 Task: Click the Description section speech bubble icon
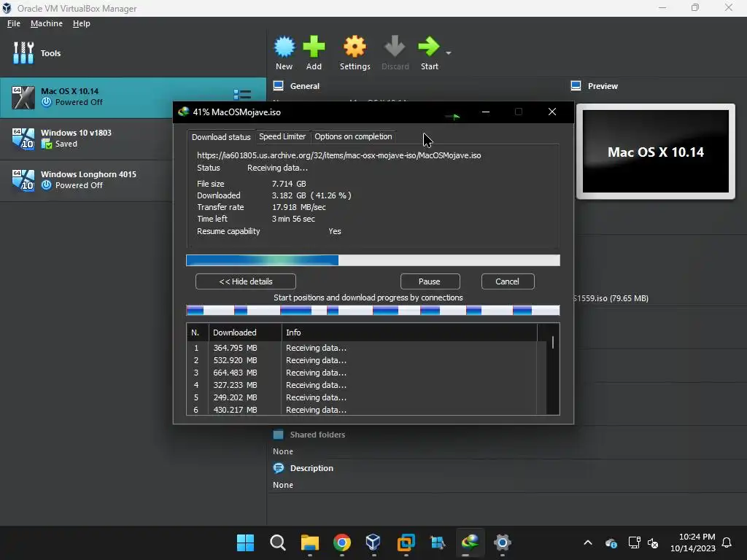278,468
